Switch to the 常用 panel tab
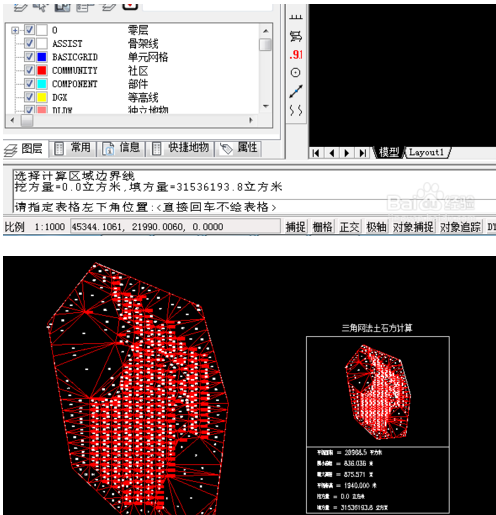 coord(73,148)
